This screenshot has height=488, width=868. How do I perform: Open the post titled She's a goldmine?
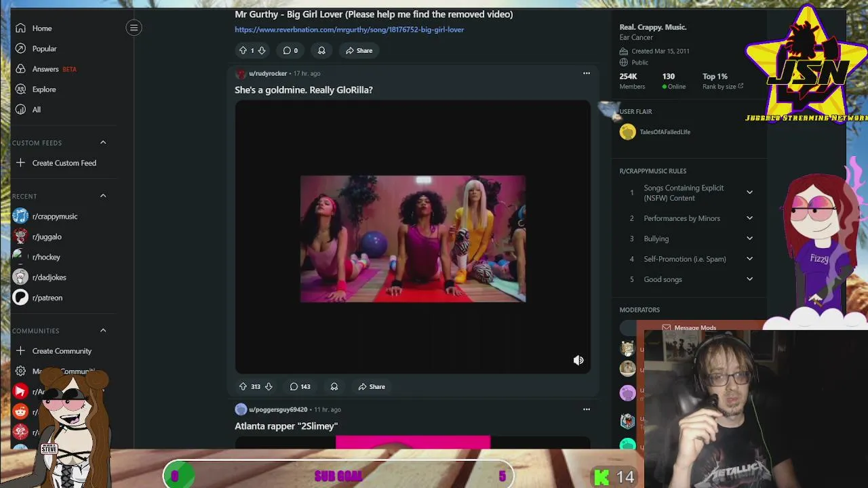tap(304, 89)
